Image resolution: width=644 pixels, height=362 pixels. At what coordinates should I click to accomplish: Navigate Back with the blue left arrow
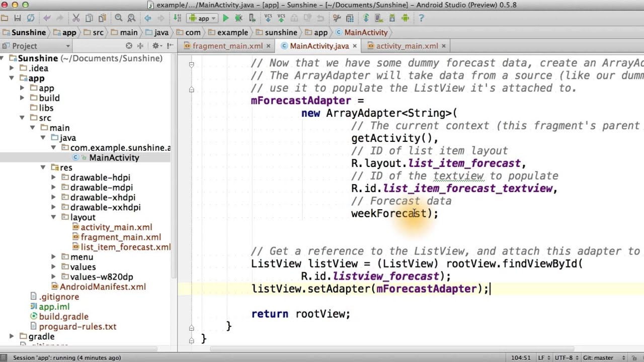point(148,19)
